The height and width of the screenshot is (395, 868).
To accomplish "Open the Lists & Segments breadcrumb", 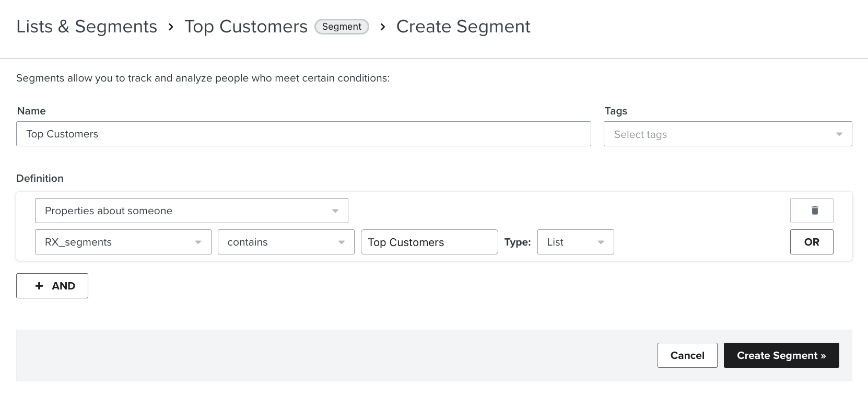I will pos(87,26).
